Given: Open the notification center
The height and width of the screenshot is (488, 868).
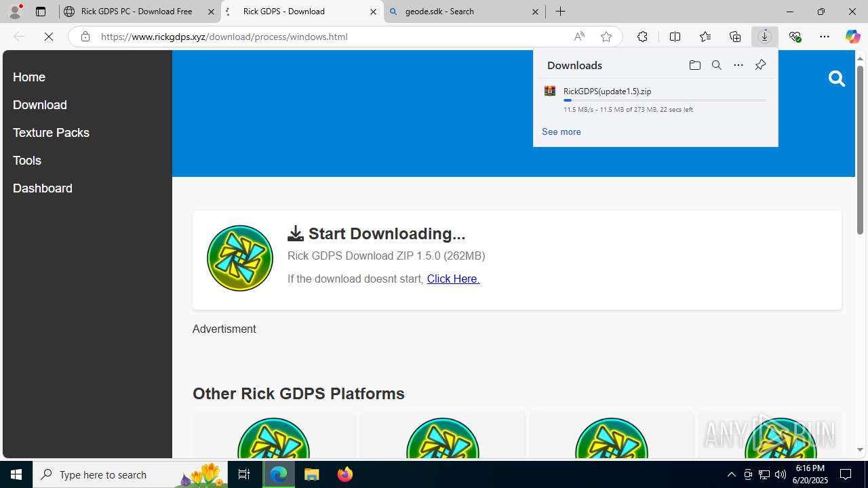Looking at the screenshot, I should pos(846,474).
